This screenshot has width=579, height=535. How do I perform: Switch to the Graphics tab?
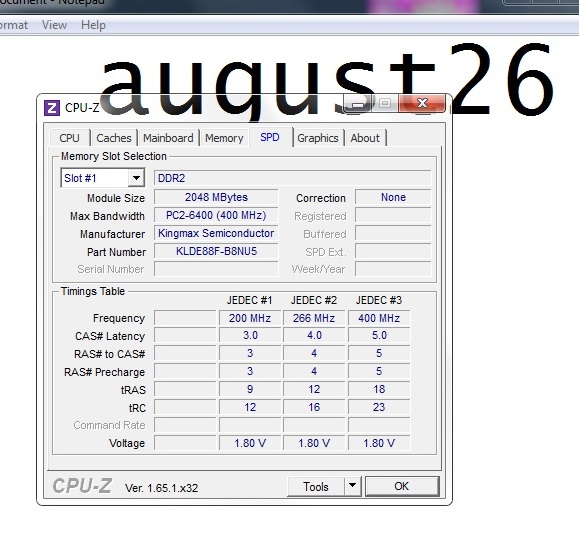pyautogui.click(x=318, y=138)
